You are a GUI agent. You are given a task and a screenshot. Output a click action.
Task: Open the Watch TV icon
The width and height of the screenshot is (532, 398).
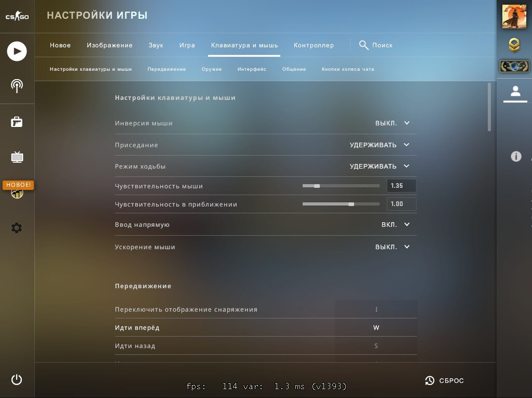click(17, 157)
